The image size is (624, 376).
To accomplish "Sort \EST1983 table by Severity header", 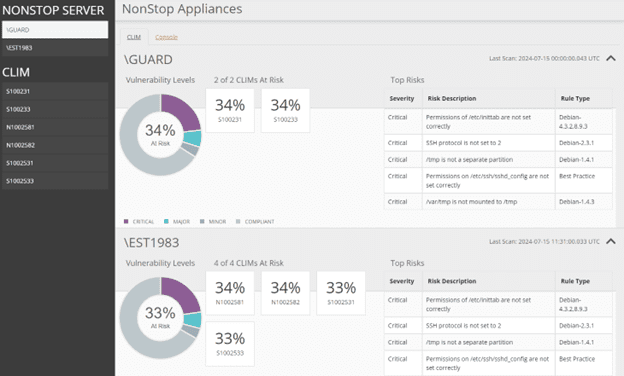I will (x=402, y=281).
